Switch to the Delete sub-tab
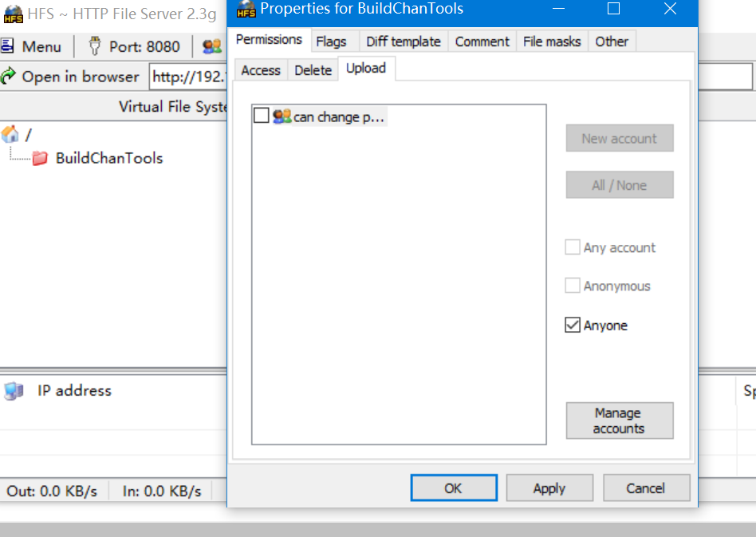The height and width of the screenshot is (537, 756). 313,70
